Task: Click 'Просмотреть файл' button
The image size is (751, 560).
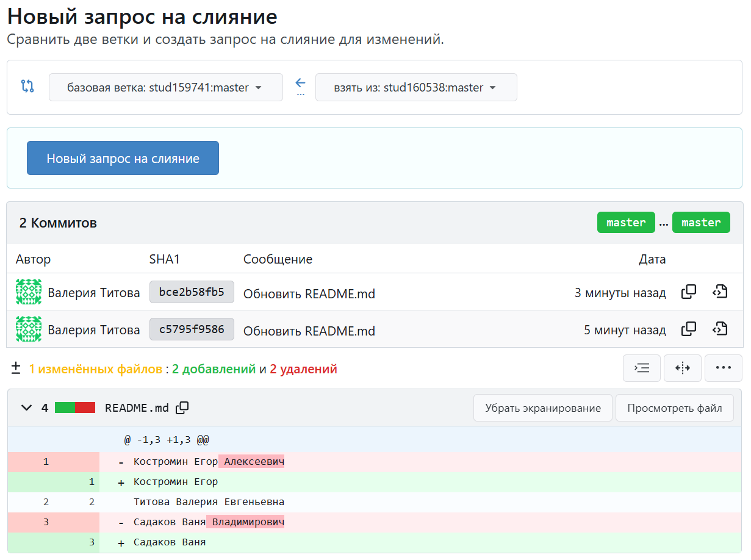Action: (675, 407)
